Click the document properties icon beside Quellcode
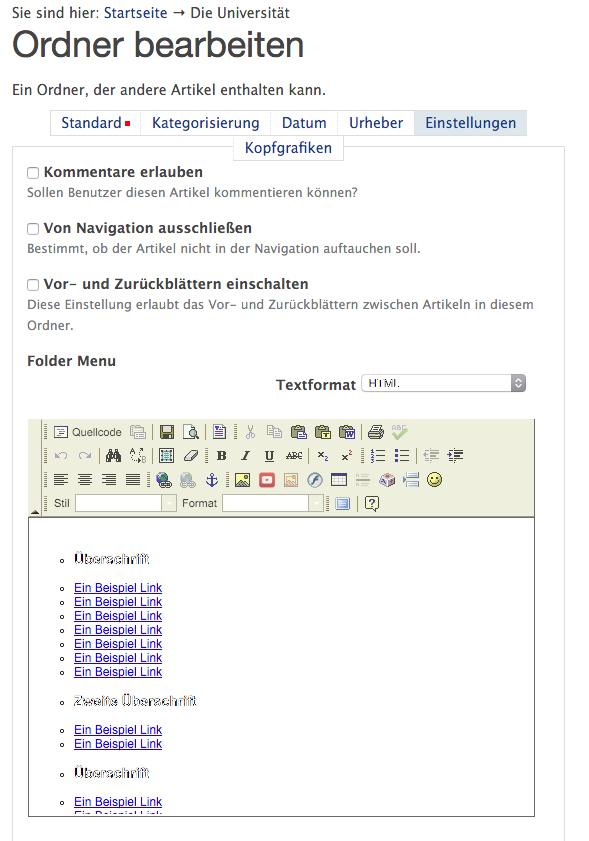Image resolution: width=589 pixels, height=841 pixels. (x=138, y=432)
